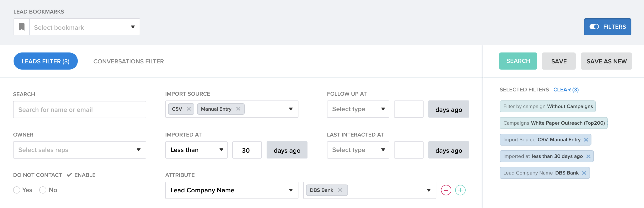The width and height of the screenshot is (644, 208).
Task: Remove the DBS Bank tag from the attribute value
Action: [x=340, y=190]
